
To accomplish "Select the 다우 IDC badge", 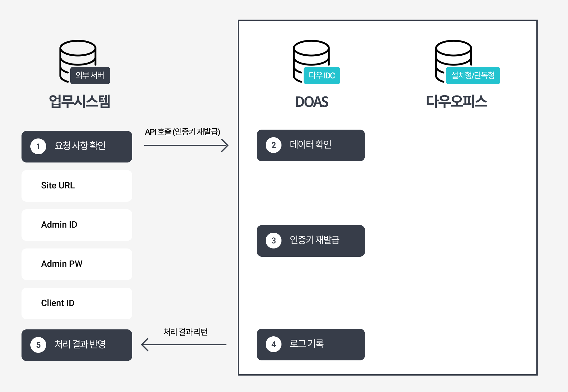I will [x=322, y=76].
